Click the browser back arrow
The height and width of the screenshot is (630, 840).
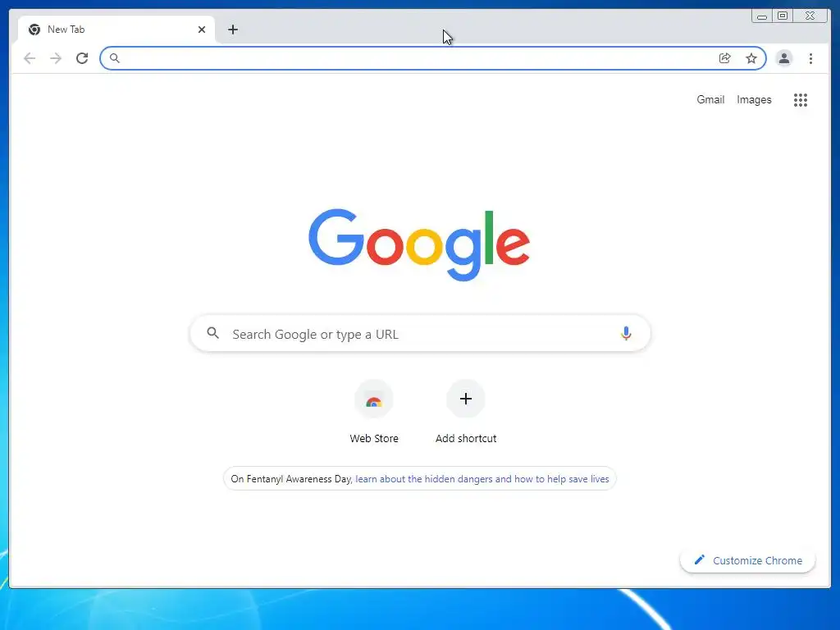(30, 58)
